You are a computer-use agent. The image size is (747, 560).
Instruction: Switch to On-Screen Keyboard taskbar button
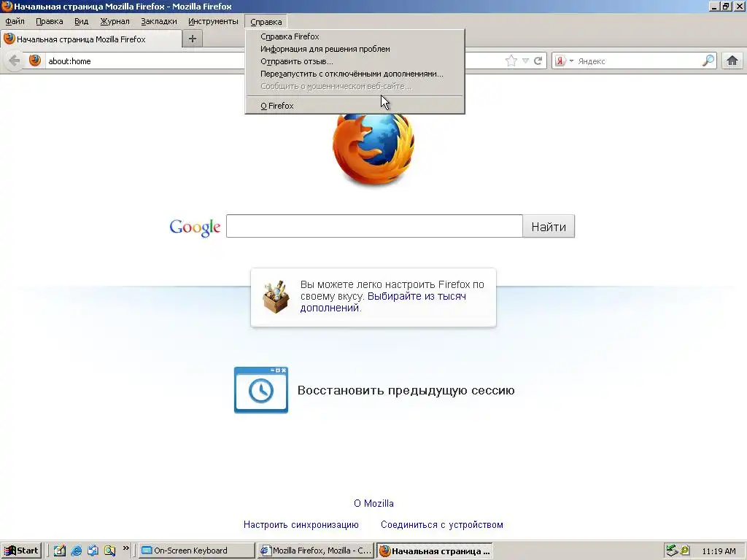pos(197,551)
